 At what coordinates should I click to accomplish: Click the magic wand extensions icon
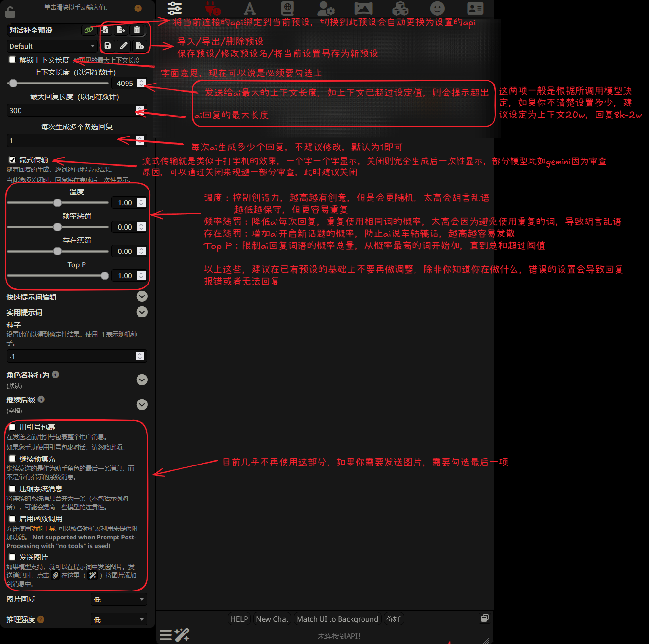tap(182, 634)
